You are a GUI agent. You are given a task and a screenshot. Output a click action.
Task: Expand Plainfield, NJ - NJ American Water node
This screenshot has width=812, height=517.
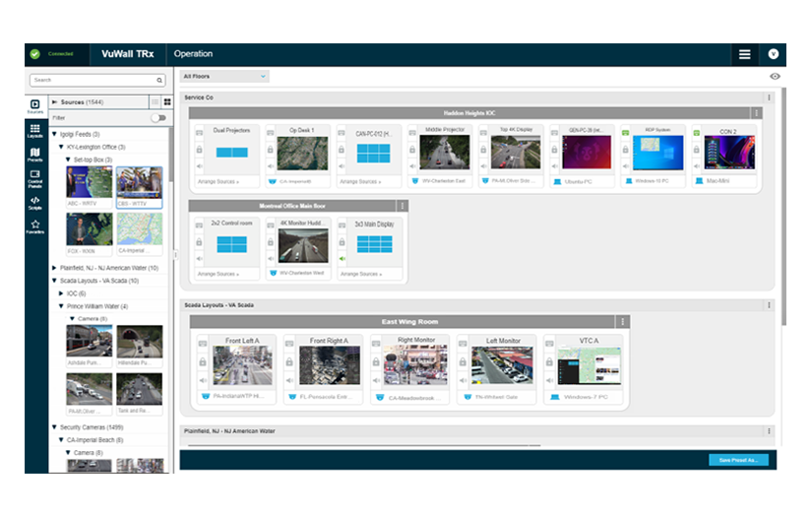(54, 267)
